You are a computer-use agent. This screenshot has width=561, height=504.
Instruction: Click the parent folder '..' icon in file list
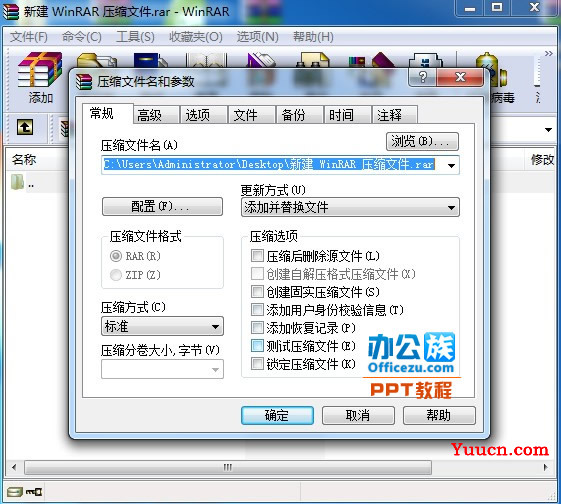[17, 182]
